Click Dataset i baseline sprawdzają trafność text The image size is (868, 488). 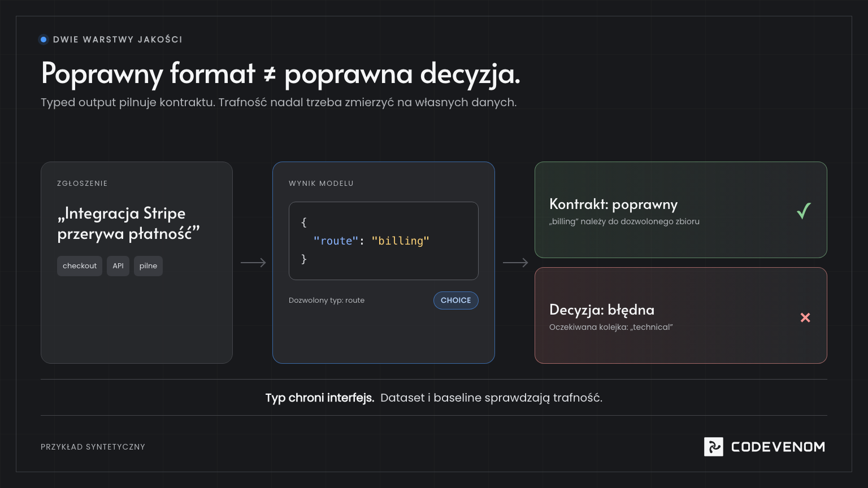click(x=492, y=398)
